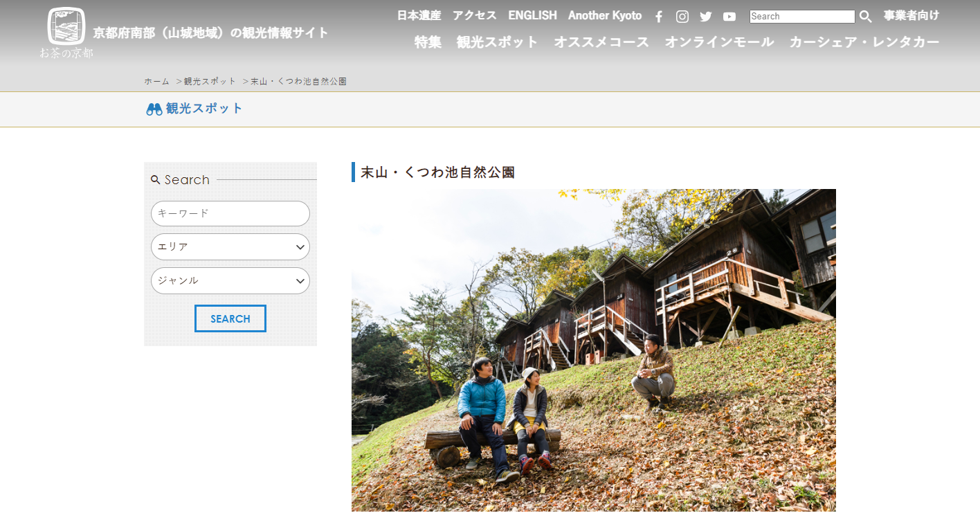Click the ホーム breadcrumb link
The width and height of the screenshot is (980, 513).
tap(156, 82)
